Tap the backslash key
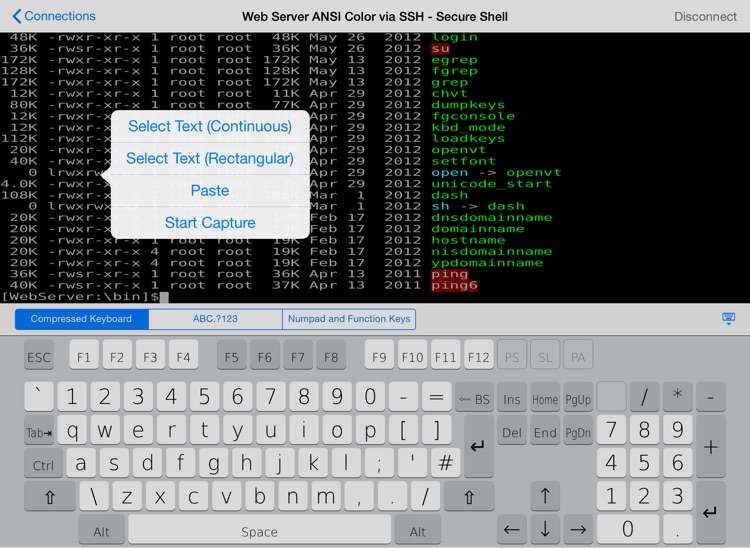This screenshot has height=548, width=750. (x=94, y=496)
